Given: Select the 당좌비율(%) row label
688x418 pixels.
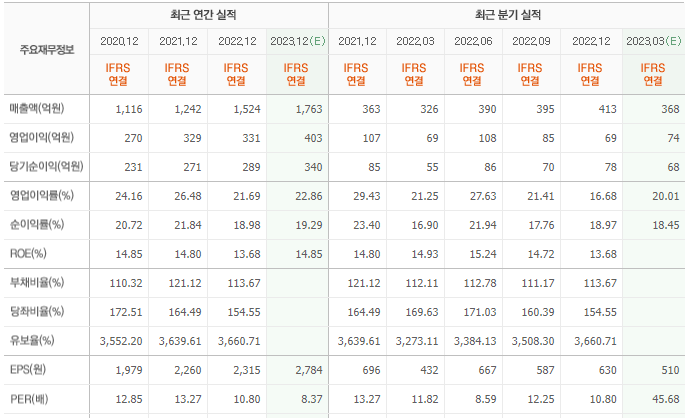Looking at the screenshot, I should [x=37, y=311].
